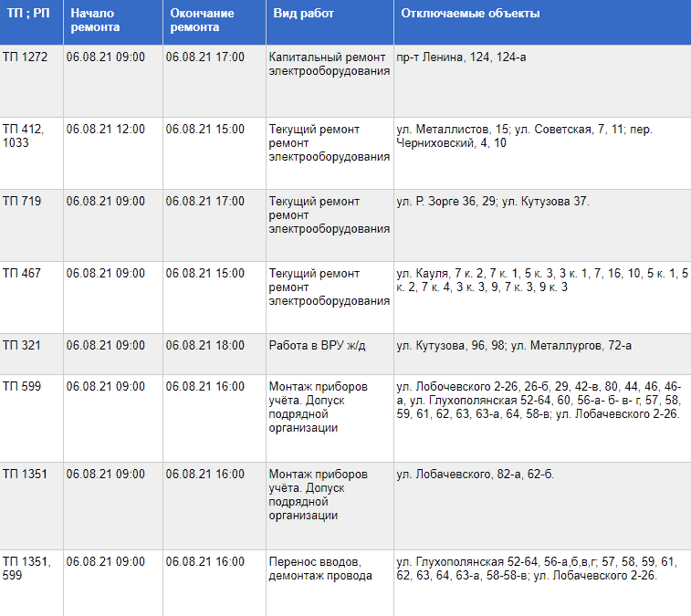Select the "ТП 719" row label

pyautogui.click(x=20, y=201)
